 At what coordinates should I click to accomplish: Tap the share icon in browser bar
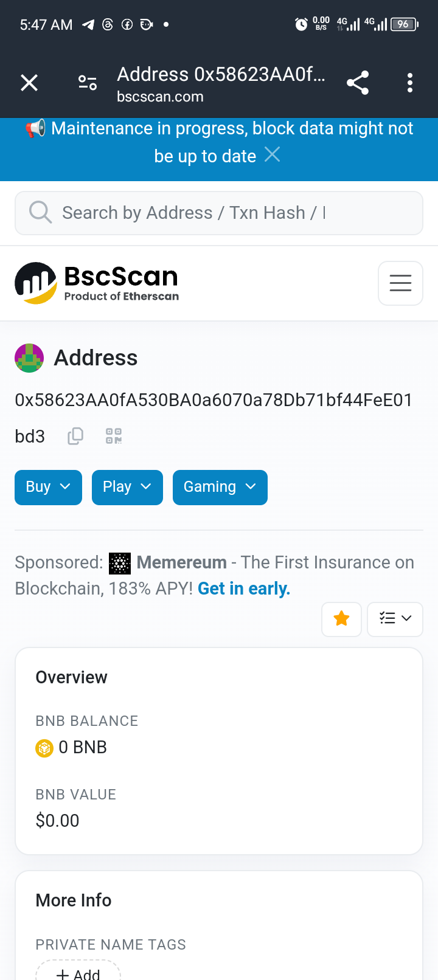tap(358, 83)
